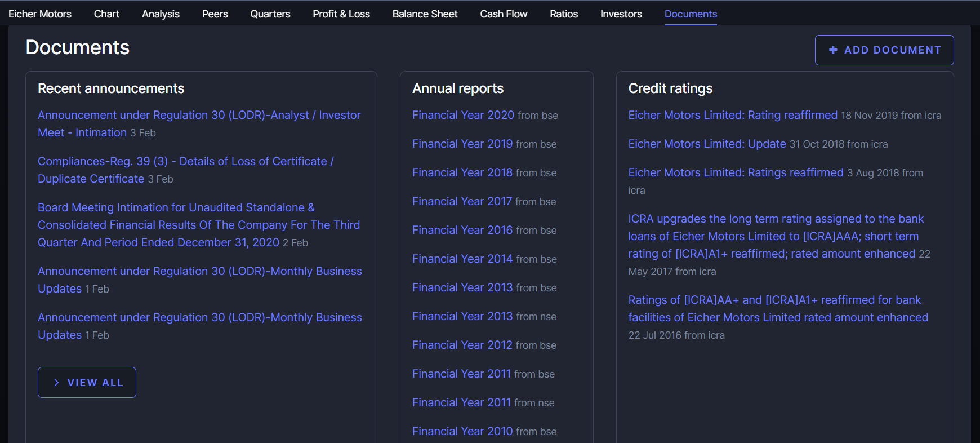Image resolution: width=980 pixels, height=443 pixels.
Task: Open Financial Year 2010 annual report
Action: coord(462,431)
